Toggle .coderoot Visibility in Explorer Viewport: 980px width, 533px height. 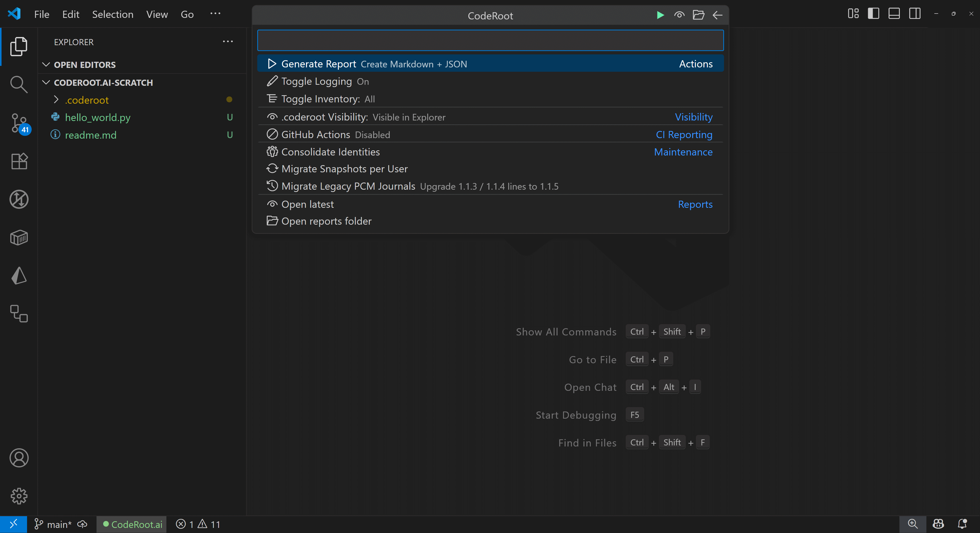pyautogui.click(x=325, y=117)
